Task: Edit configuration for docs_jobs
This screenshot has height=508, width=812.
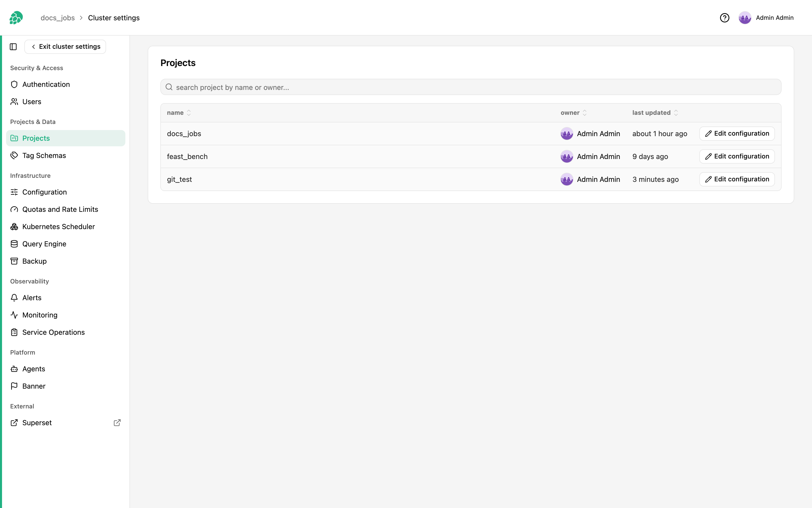Action: 737,133
